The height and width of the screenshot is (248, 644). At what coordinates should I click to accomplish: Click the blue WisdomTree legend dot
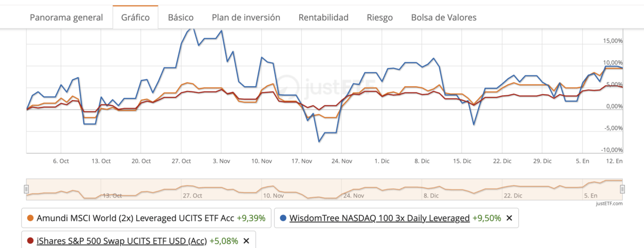pyautogui.click(x=283, y=218)
